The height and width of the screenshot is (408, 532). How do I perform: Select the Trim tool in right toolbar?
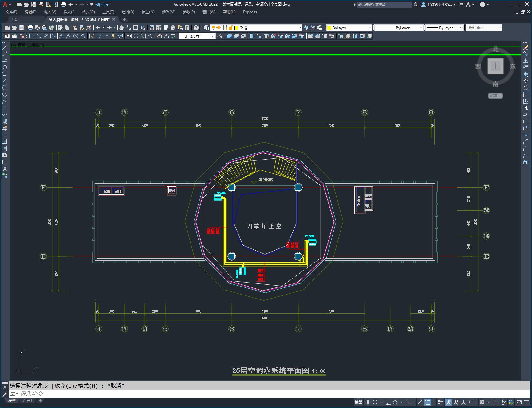point(526,108)
